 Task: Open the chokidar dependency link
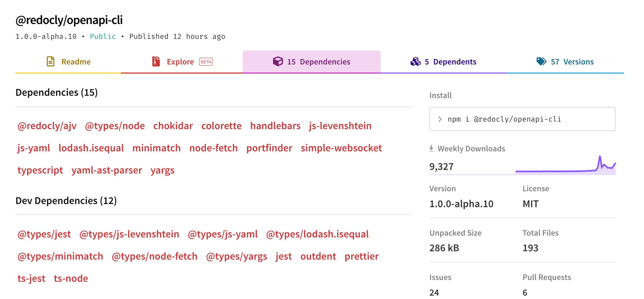pyautogui.click(x=173, y=126)
